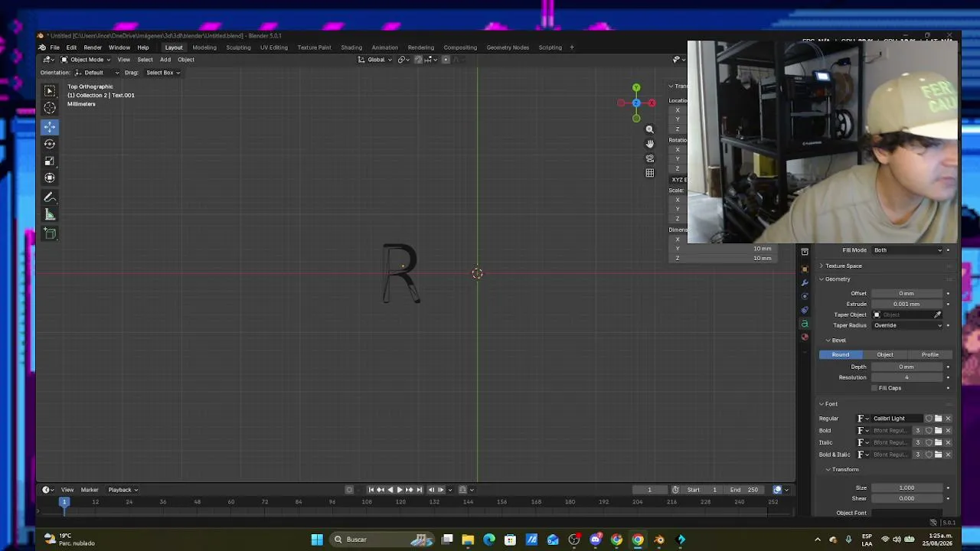Click the Windows Start button

(317, 540)
